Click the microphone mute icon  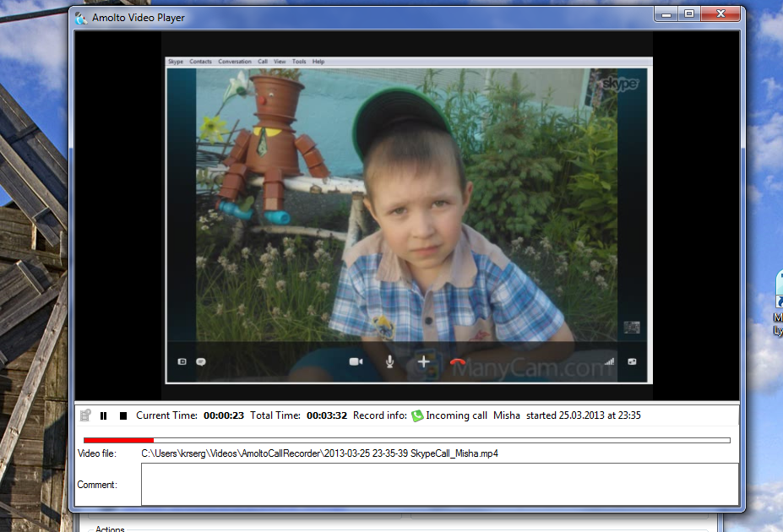389,361
